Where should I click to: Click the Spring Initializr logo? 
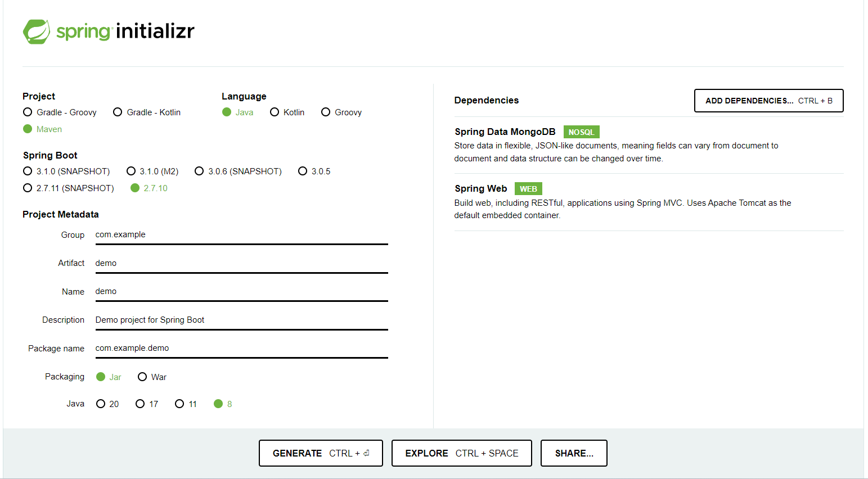pos(108,31)
